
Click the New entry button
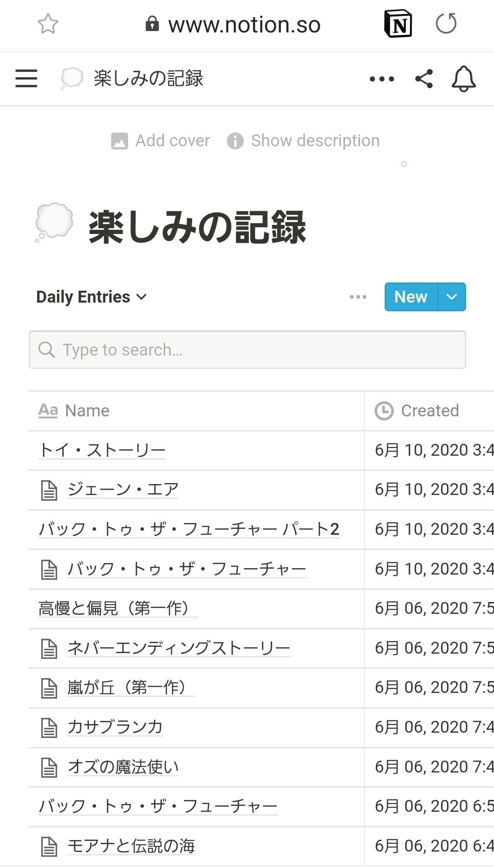411,297
